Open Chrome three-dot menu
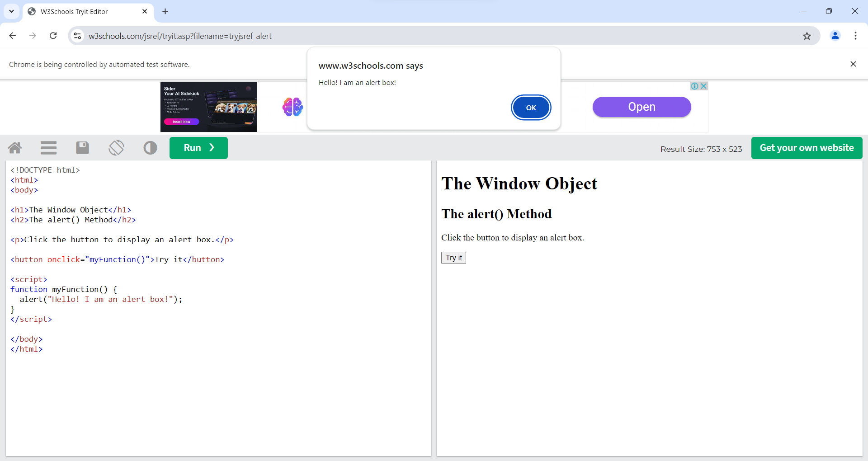Screen dimensions: 868x461 point(855,36)
